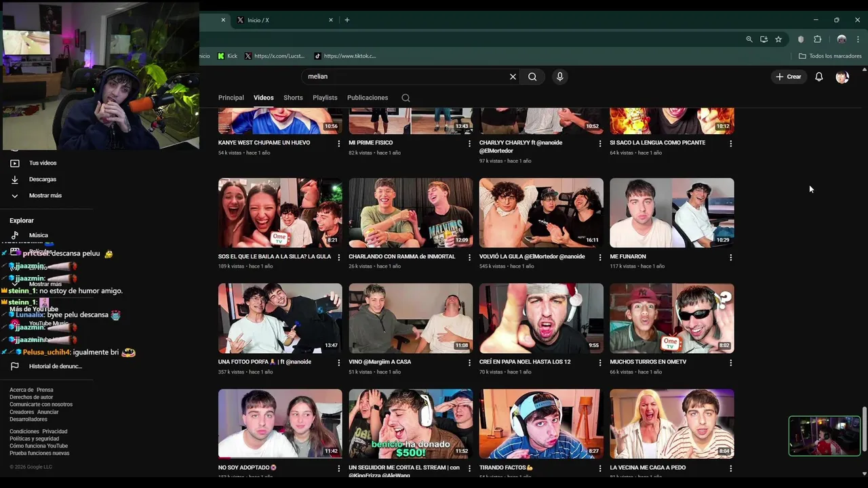Viewport: 868px width, 488px height.
Task: Bookmark this page with the star icon
Action: click(778, 39)
